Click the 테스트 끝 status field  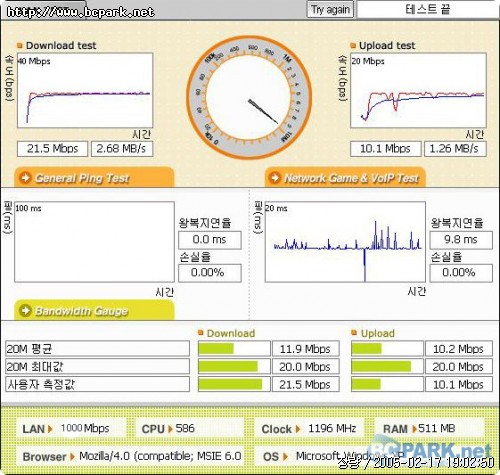tap(428, 9)
